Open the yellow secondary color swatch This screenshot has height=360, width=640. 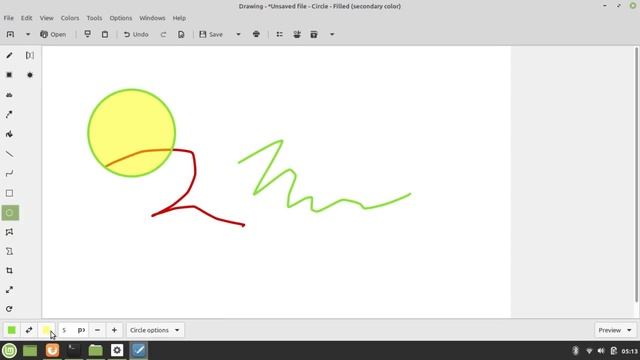tap(46, 330)
